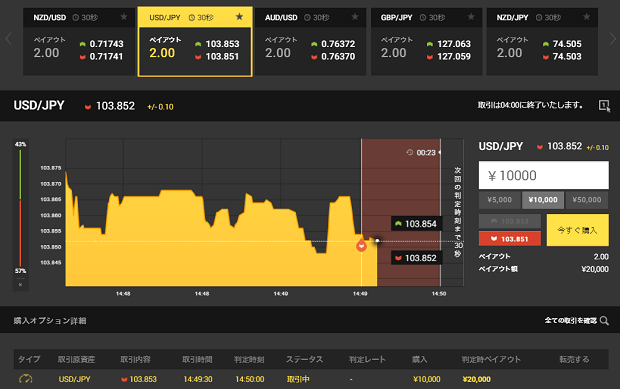Click the red marker on the chart line
Screen dimensions: 620x389
(x=361, y=245)
